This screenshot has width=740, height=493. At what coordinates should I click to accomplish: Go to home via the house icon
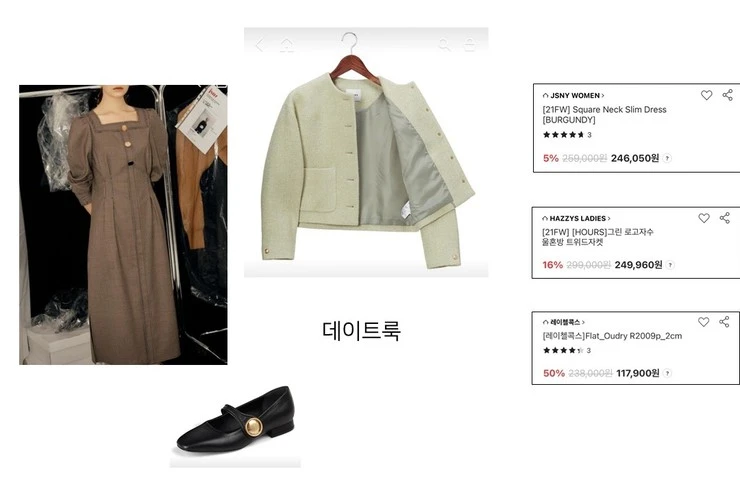tap(287, 45)
